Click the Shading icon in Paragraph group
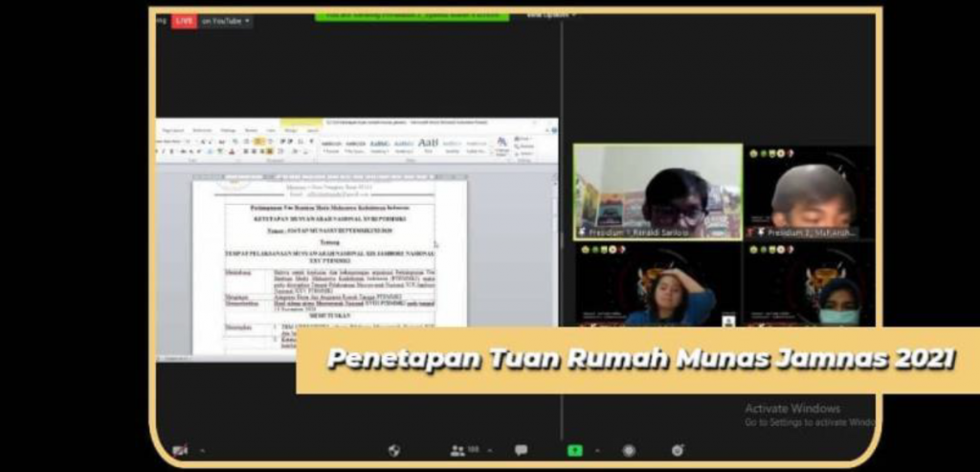Screen dimensions: 980x472 296,151
